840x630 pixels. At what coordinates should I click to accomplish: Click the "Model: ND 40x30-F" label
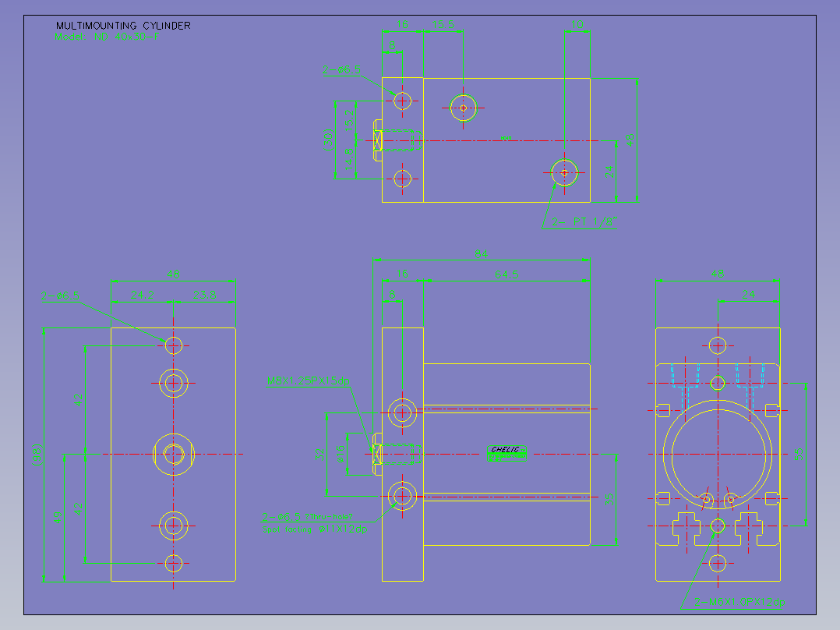[x=108, y=37]
